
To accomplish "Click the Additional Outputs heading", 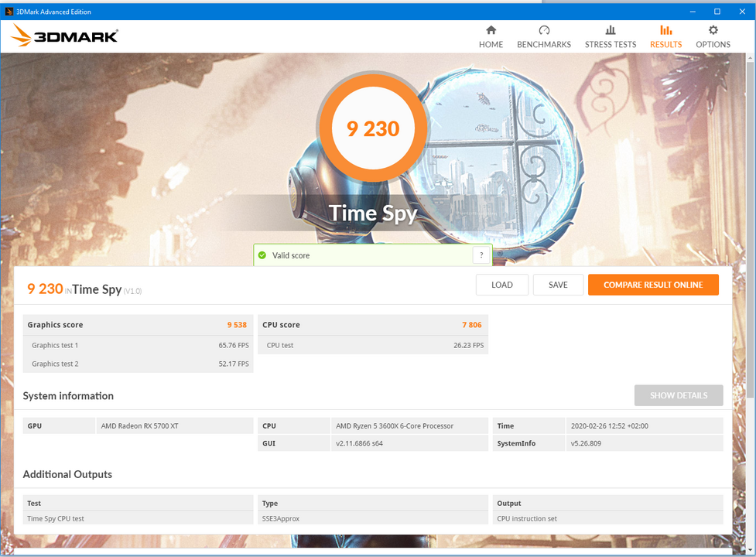I will click(x=67, y=474).
